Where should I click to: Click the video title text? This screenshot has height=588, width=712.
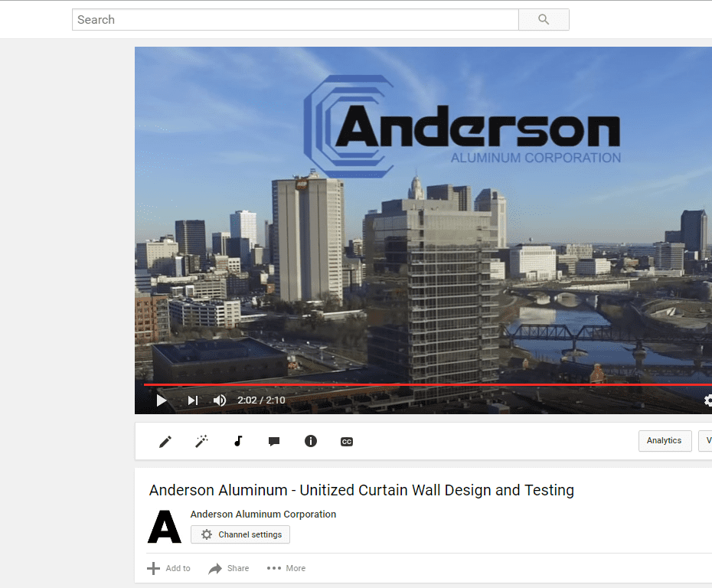pos(361,490)
